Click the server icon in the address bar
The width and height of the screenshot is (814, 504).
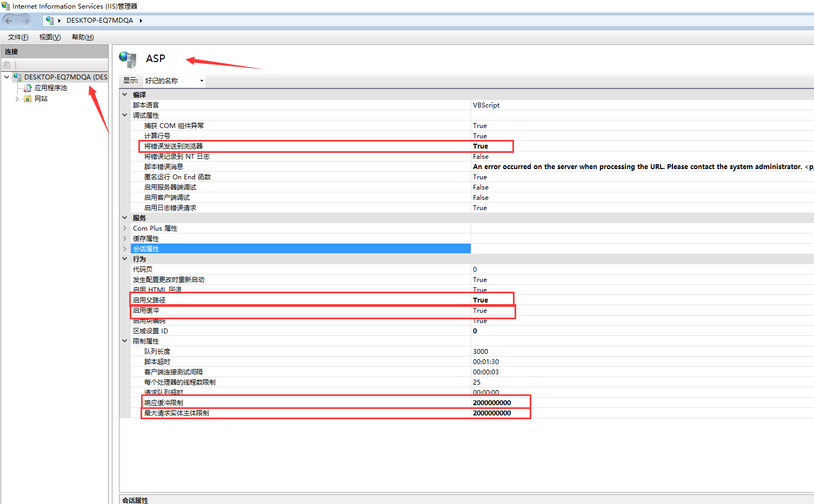pyautogui.click(x=50, y=21)
